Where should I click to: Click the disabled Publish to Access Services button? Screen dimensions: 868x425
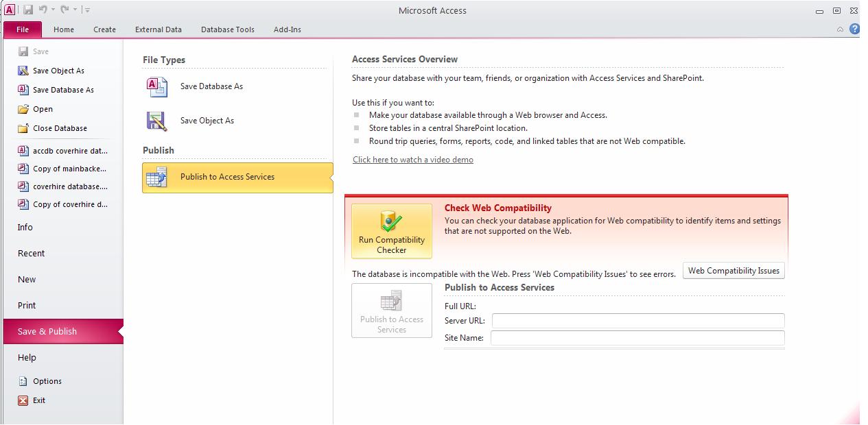pos(392,311)
